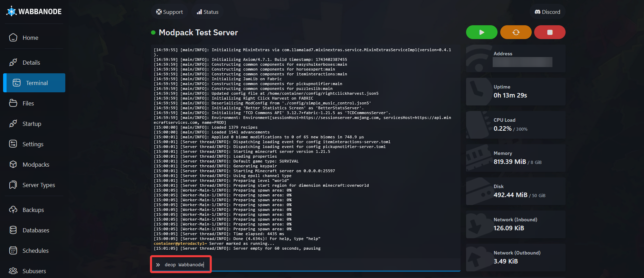This screenshot has height=278, width=644.
Task: Click the 'Default game type: SURVIVAL' log line
Action: [x=226, y=161]
